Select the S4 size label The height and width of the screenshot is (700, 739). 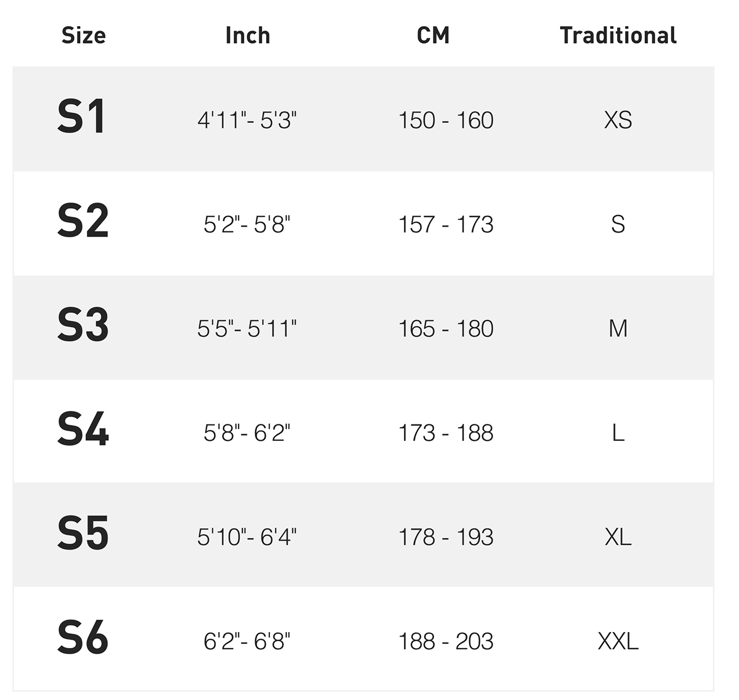coord(83,430)
